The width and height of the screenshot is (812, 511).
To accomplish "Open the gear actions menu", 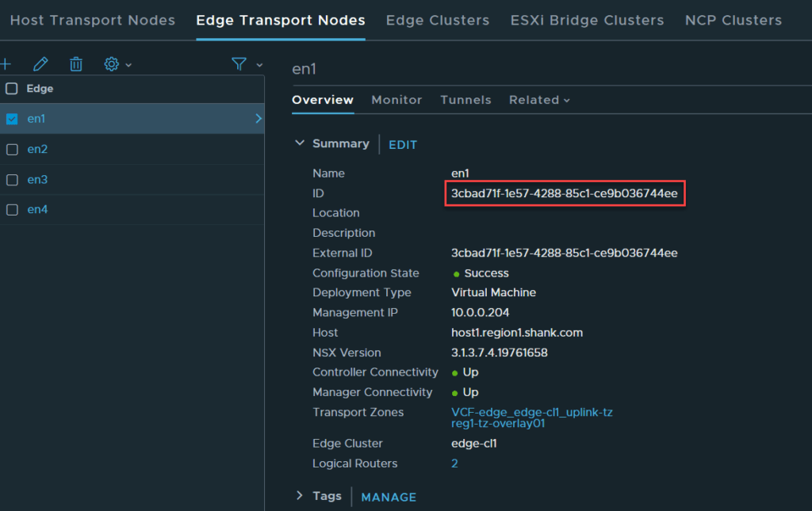I will [117, 64].
